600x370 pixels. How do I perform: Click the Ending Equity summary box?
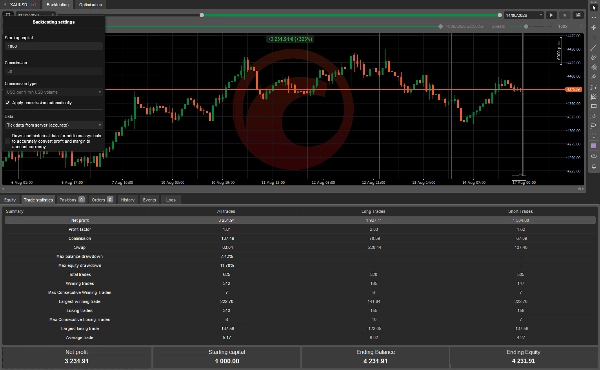[x=523, y=357]
